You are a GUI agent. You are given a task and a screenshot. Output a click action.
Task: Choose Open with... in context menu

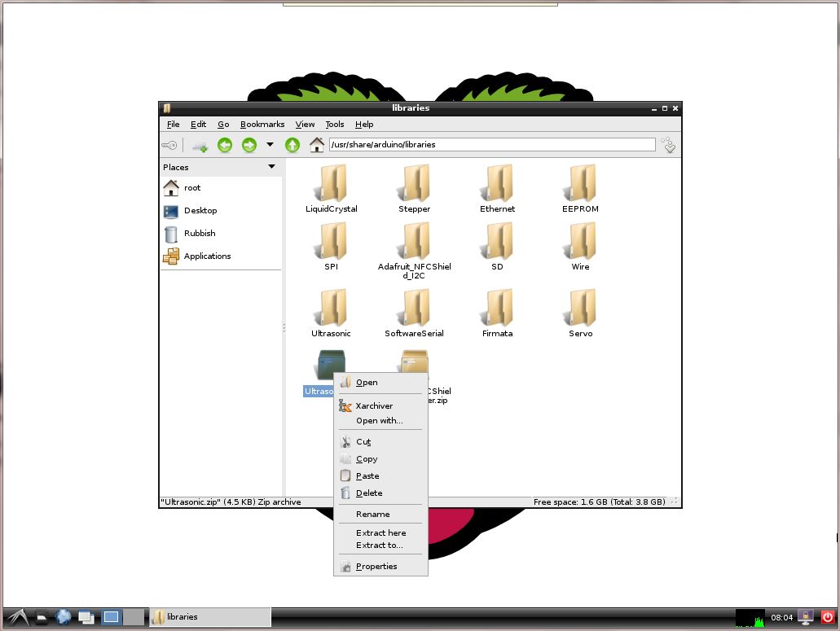pos(380,421)
